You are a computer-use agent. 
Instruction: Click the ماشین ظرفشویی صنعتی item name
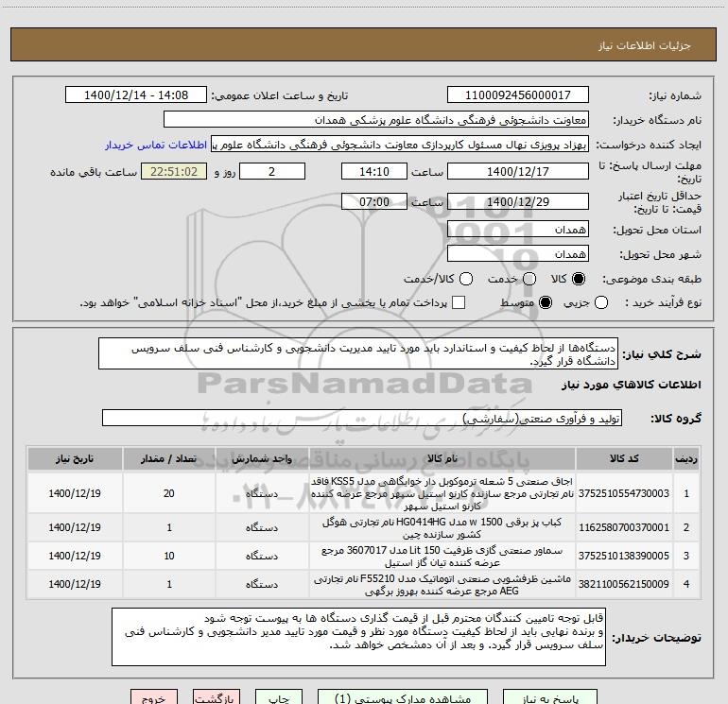[x=442, y=584]
